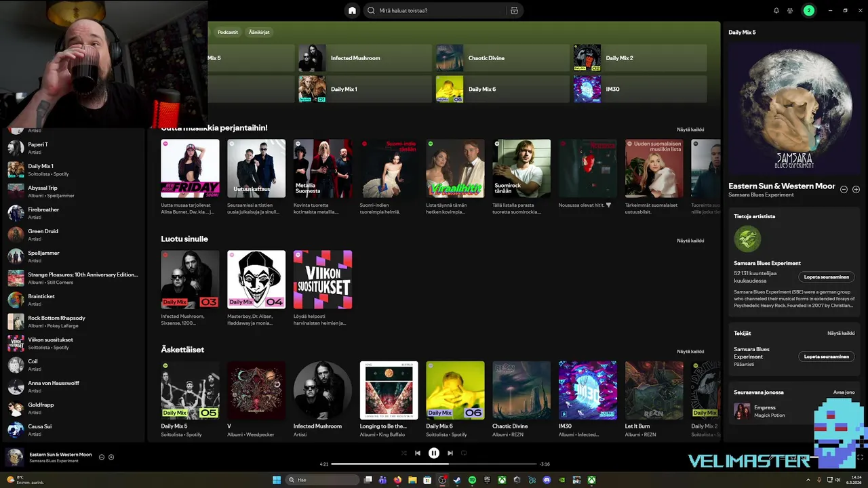Open Daily Mix 6 shortcut tile
The height and width of the screenshot is (488, 868).
click(x=502, y=89)
